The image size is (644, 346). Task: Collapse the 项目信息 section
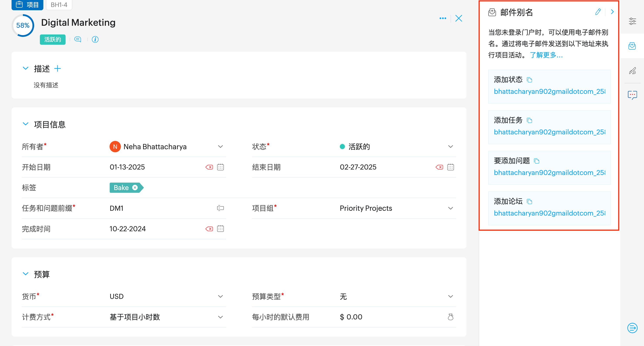(25, 124)
